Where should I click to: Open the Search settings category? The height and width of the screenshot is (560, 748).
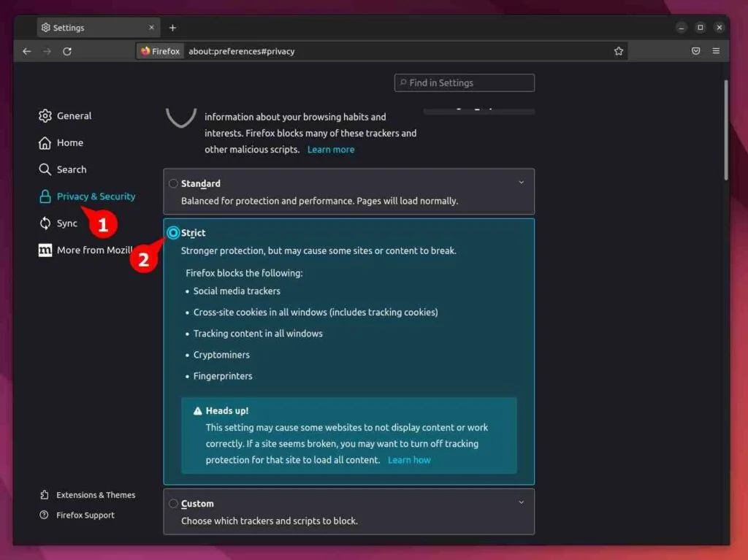[x=63, y=169]
